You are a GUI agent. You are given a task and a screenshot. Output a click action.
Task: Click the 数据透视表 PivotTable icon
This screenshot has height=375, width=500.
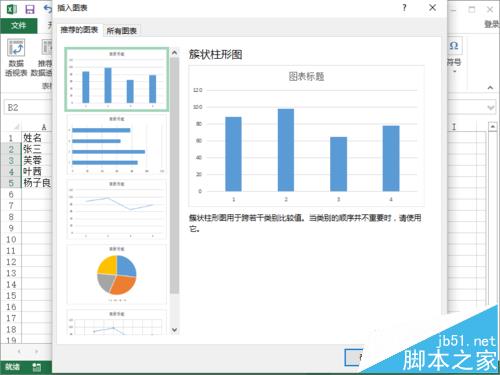[x=16, y=47]
